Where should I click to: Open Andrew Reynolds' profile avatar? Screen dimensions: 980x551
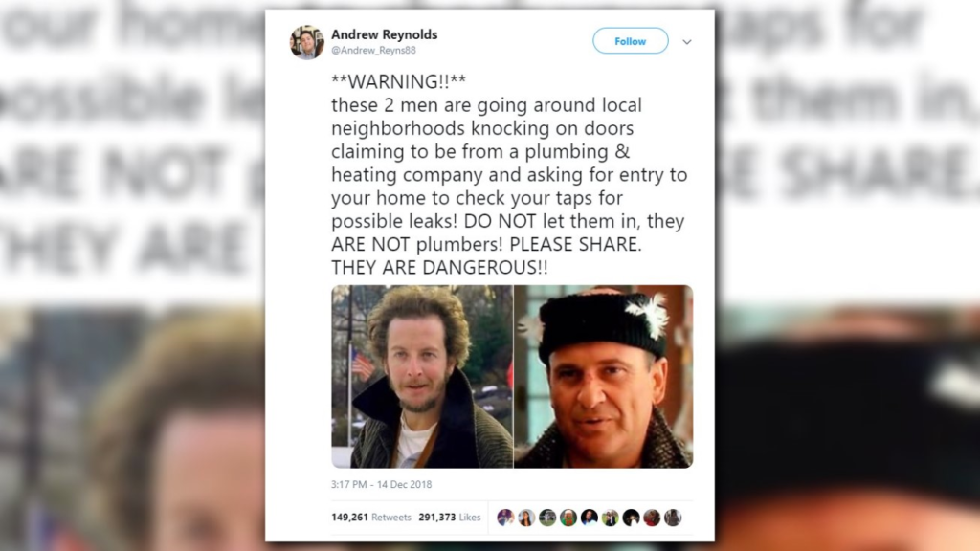click(x=306, y=42)
